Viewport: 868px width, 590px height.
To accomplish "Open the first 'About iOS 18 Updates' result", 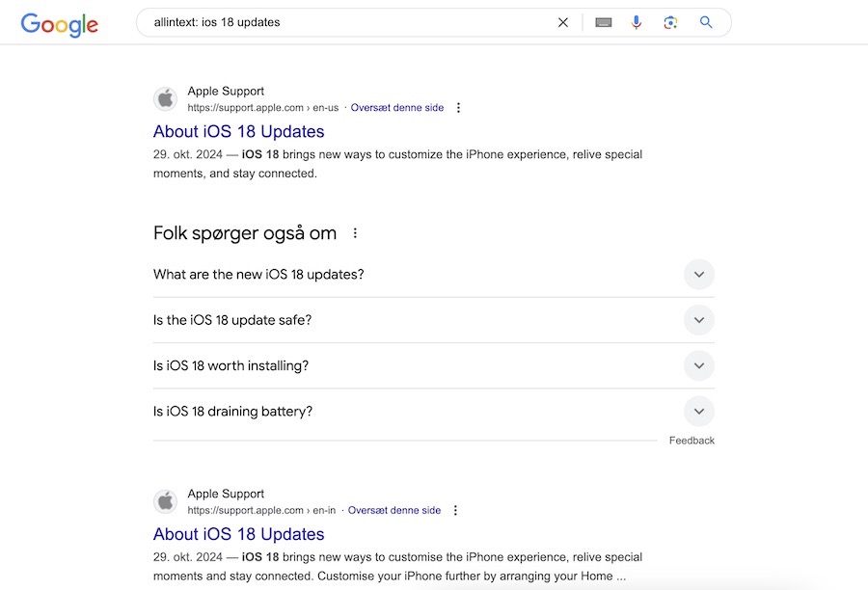I will click(238, 131).
